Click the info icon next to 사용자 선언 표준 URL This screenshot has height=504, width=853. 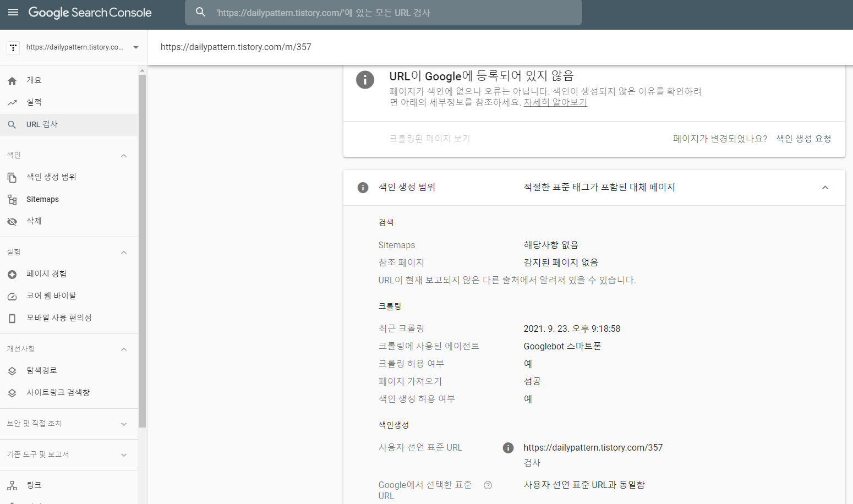[508, 448]
